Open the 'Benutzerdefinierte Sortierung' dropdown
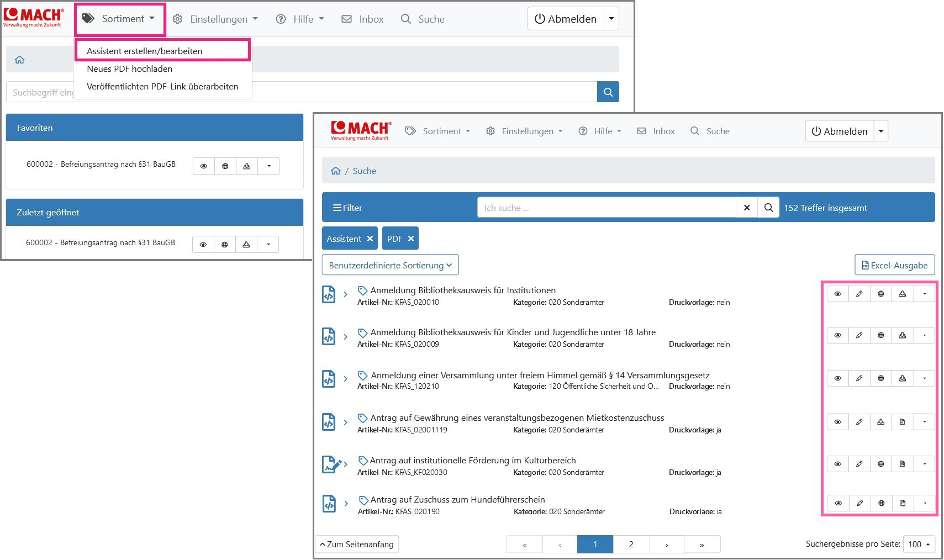The width and height of the screenshot is (944, 560). 391,265
